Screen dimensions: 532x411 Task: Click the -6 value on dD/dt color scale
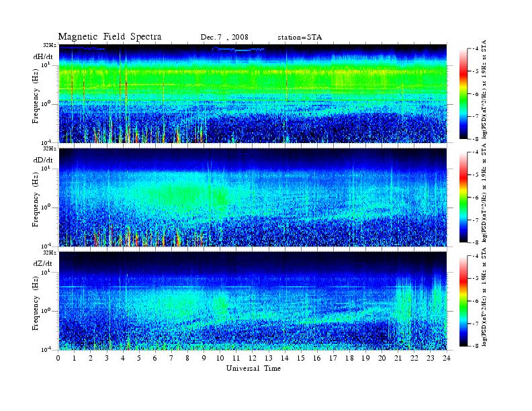coord(476,197)
